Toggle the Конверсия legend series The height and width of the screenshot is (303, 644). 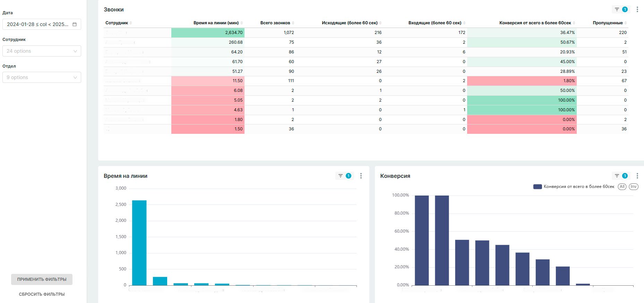[574, 187]
